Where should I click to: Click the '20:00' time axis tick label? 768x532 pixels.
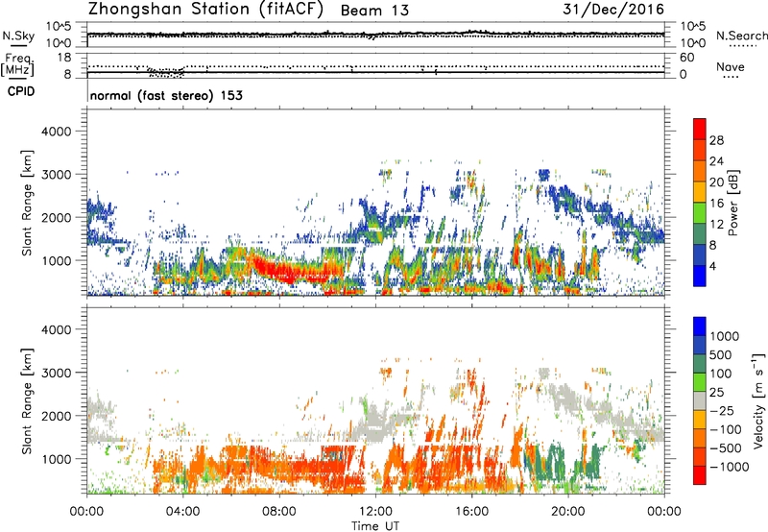tap(567, 512)
